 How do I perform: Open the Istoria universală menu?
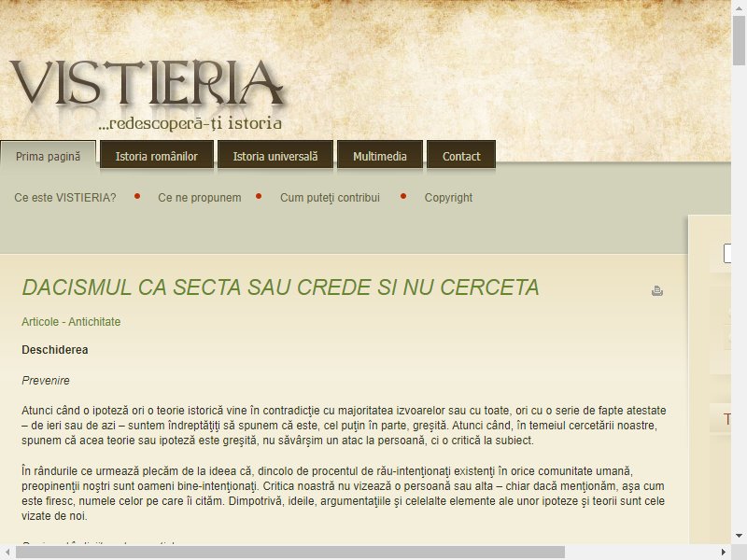(275, 156)
